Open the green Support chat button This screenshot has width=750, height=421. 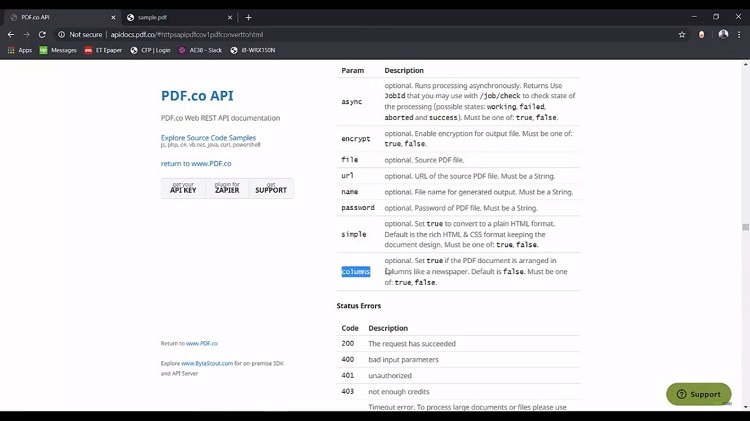click(x=698, y=394)
